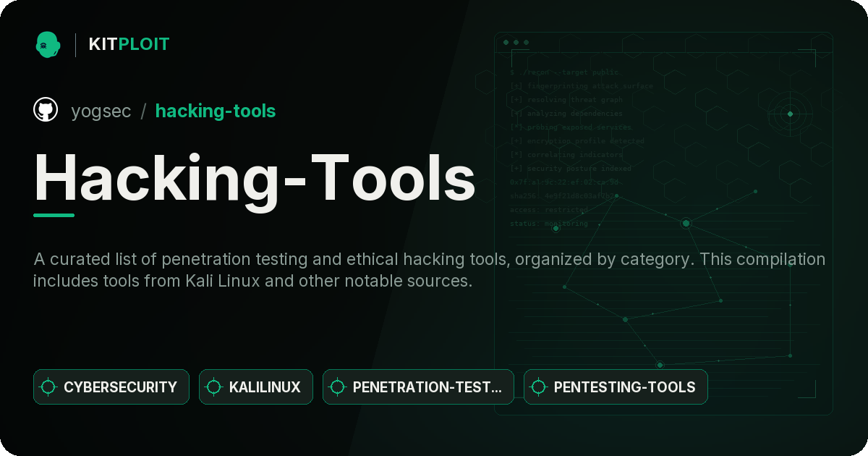Select the PENETRATION-TEST... tag
Screen dimensions: 868x456
tap(418, 387)
